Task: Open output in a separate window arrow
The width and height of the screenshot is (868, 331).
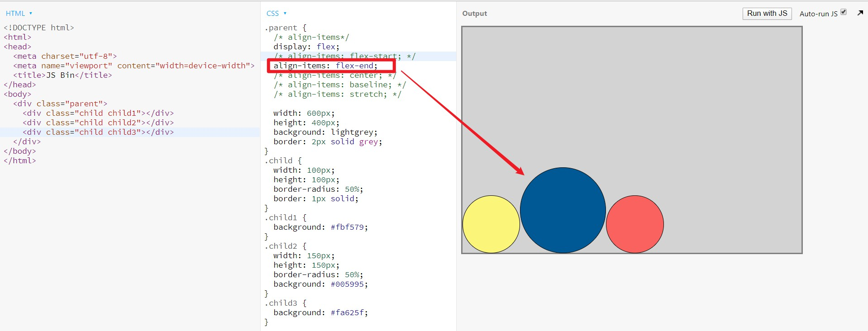Action: click(860, 13)
